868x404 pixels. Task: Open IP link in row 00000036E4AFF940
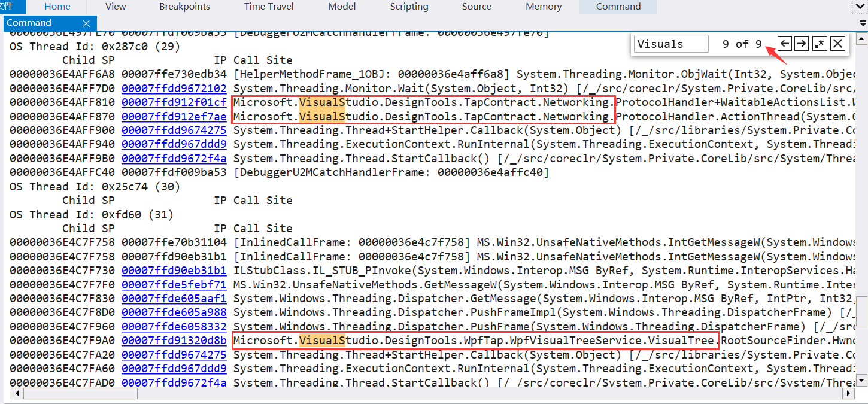174,144
